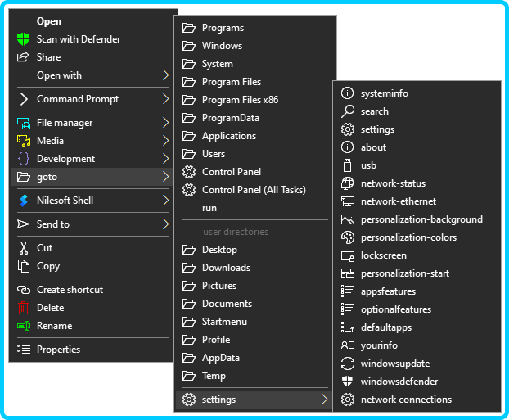Go to the Programs folder
Screen dimensions: 509x420
(x=254, y=28)
